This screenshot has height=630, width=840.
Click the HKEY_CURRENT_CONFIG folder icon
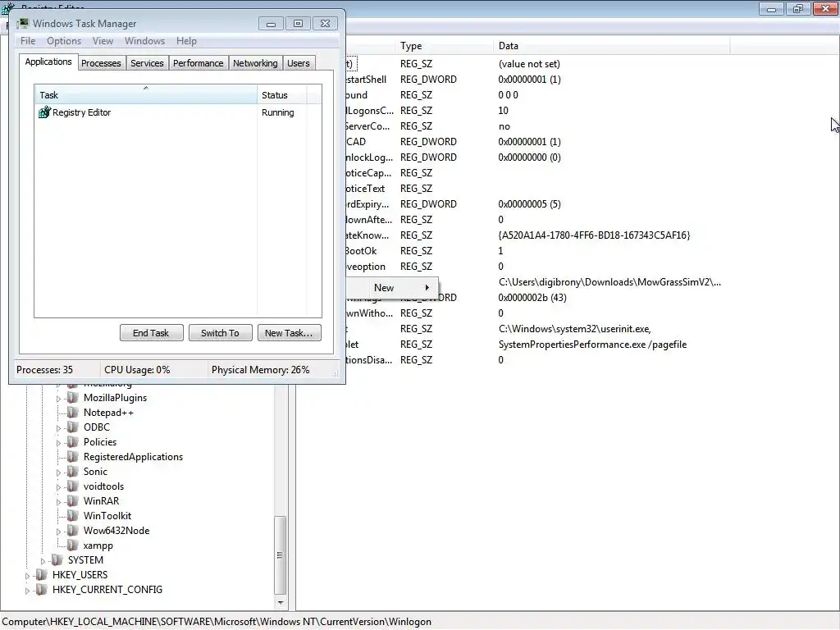tap(42, 589)
